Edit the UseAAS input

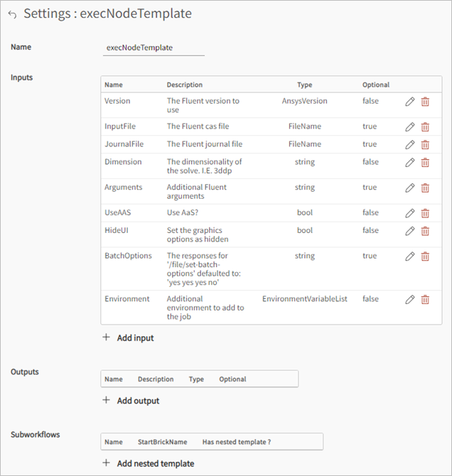coord(410,213)
